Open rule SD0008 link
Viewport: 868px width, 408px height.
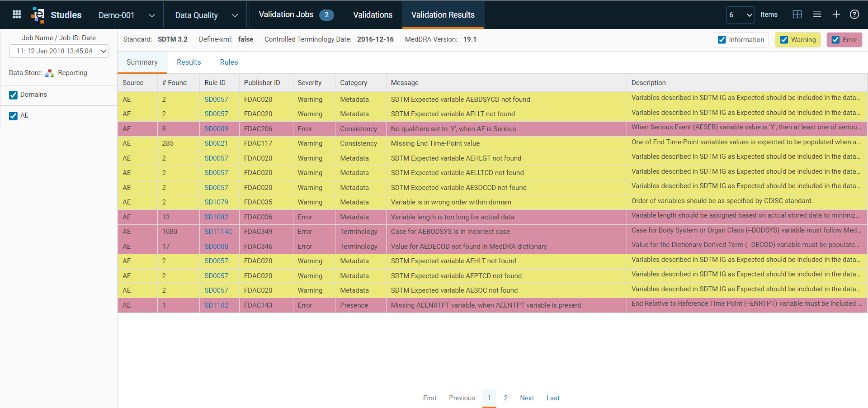[x=216, y=247]
